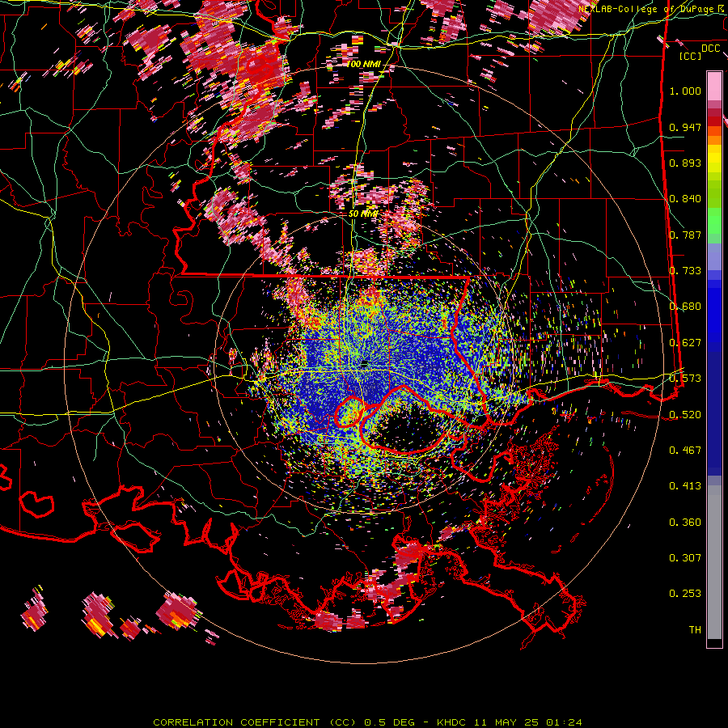This screenshot has width=728, height=728.
Task: Click the DCC product label
Action: coord(710,49)
